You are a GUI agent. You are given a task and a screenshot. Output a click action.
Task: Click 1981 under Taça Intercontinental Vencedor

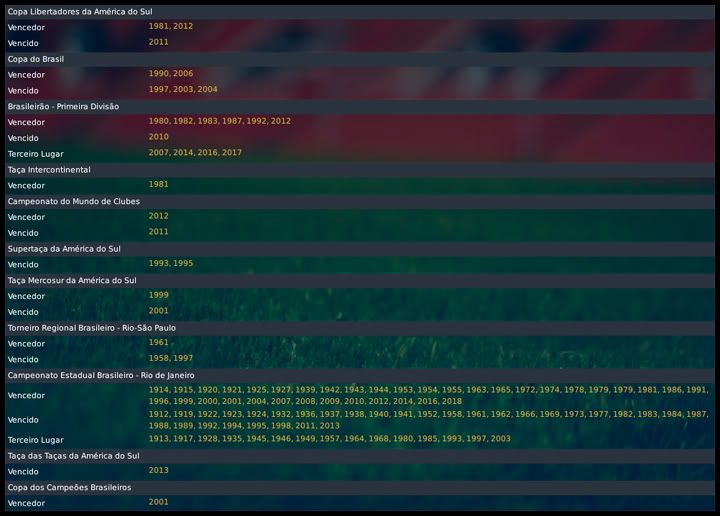click(x=158, y=185)
